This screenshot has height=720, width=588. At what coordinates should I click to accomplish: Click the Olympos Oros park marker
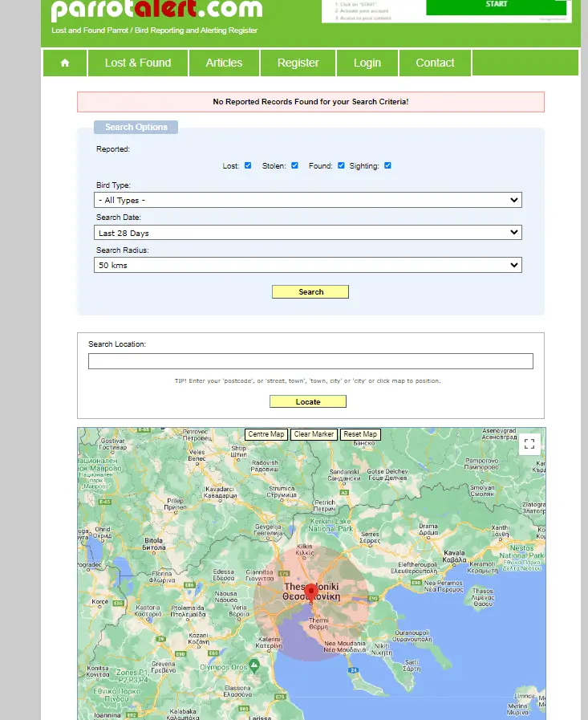point(254,666)
